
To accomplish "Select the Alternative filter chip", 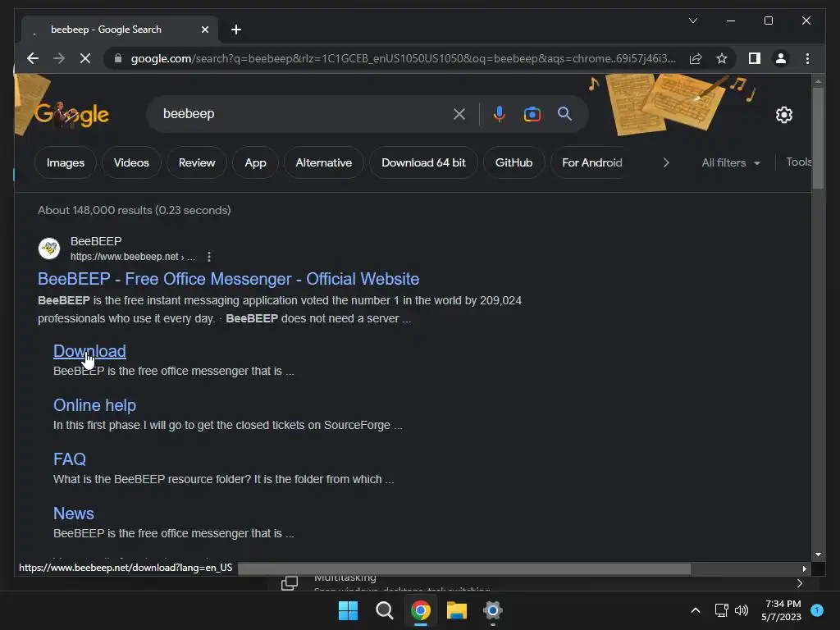I will pos(323,162).
